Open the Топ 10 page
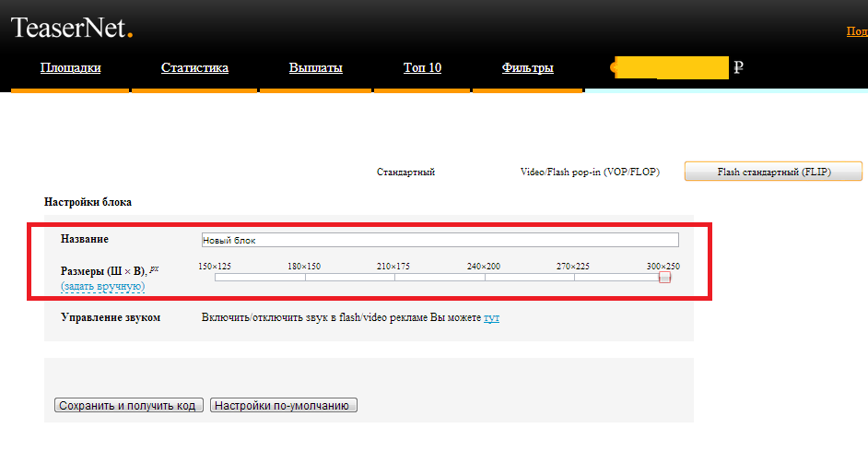The image size is (868, 452). click(x=422, y=67)
